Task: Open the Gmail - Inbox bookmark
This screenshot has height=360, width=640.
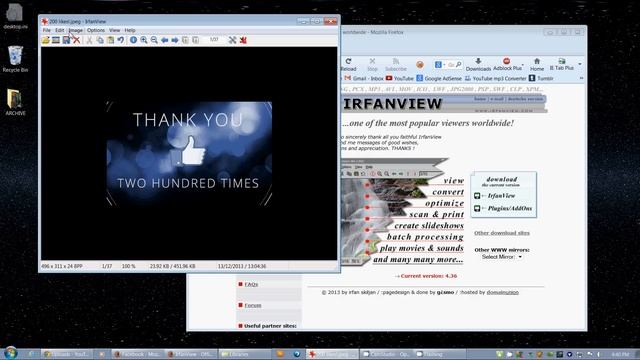Action: pyautogui.click(x=364, y=78)
